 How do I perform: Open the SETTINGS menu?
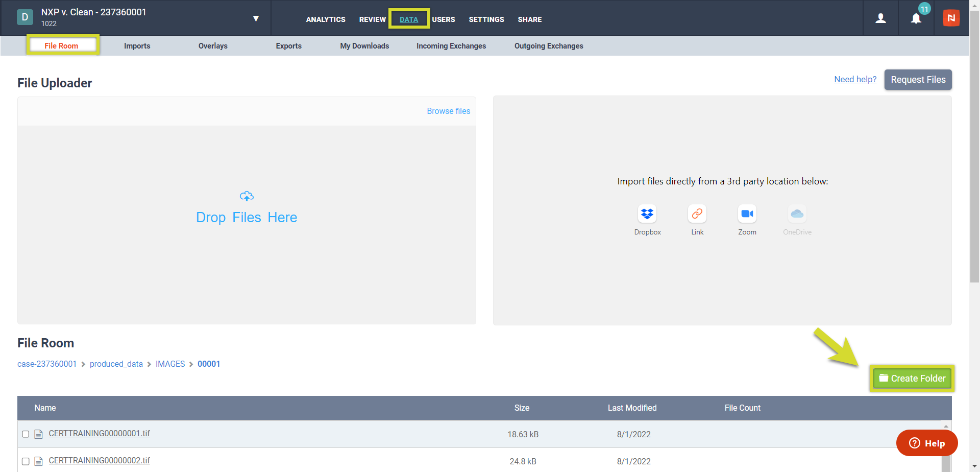pyautogui.click(x=486, y=19)
